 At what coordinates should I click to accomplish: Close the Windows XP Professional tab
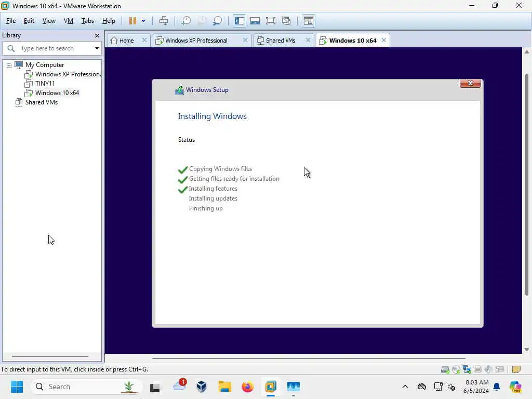point(245,40)
